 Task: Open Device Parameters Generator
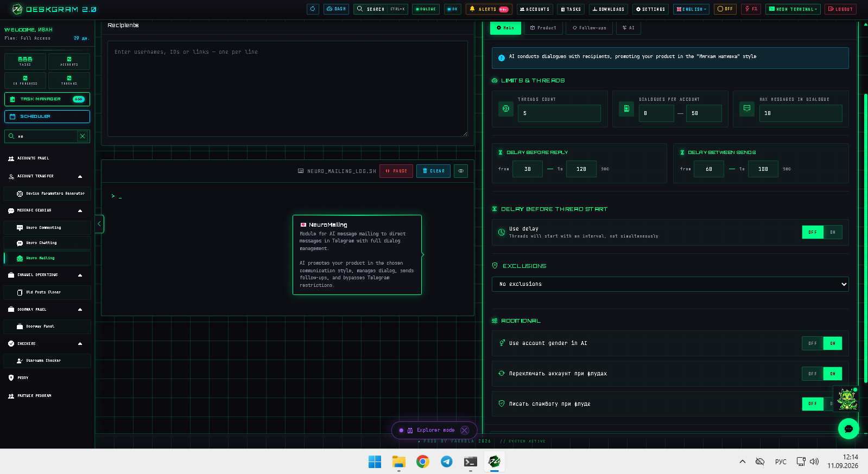pyautogui.click(x=47, y=194)
